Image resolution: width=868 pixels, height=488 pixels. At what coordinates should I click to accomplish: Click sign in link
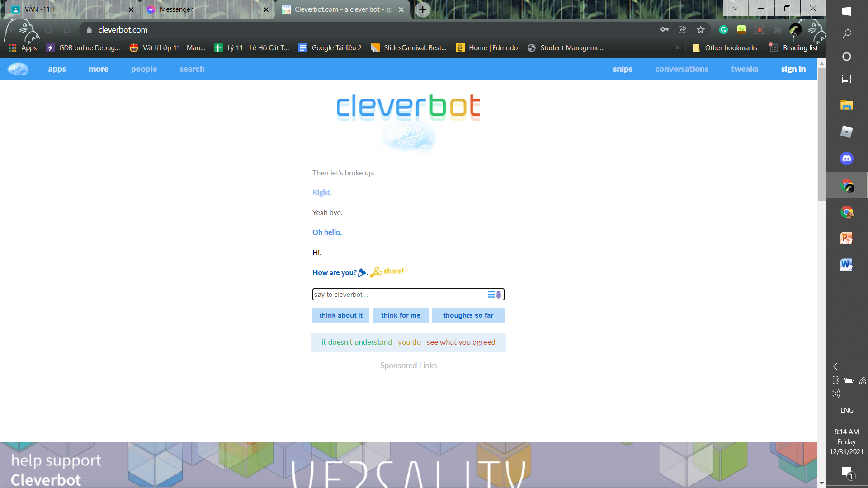(x=793, y=69)
